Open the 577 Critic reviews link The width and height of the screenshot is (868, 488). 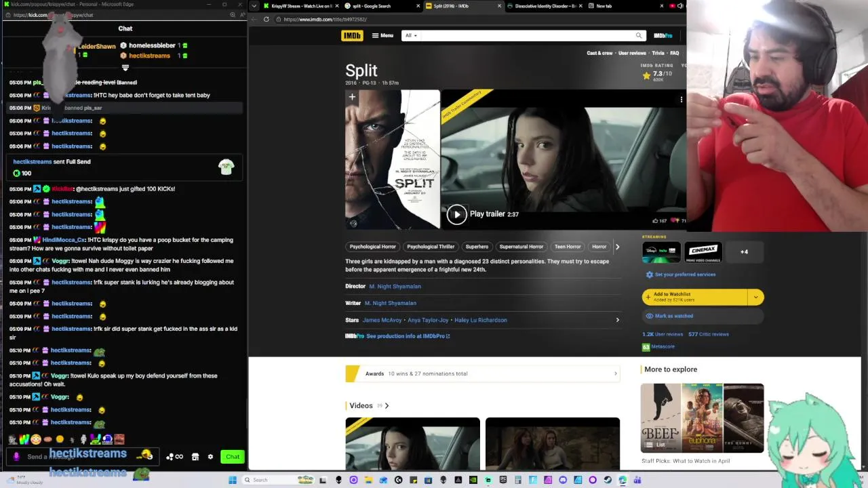[x=709, y=334]
